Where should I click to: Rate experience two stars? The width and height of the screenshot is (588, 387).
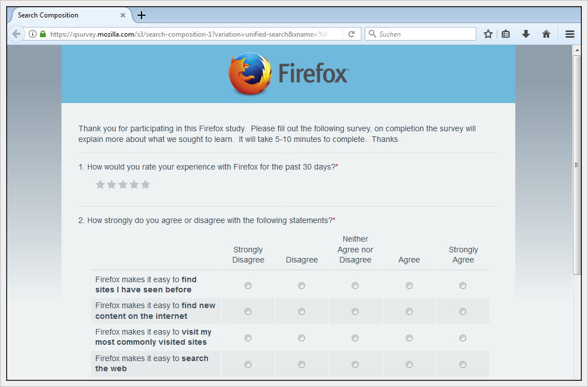pyautogui.click(x=112, y=184)
